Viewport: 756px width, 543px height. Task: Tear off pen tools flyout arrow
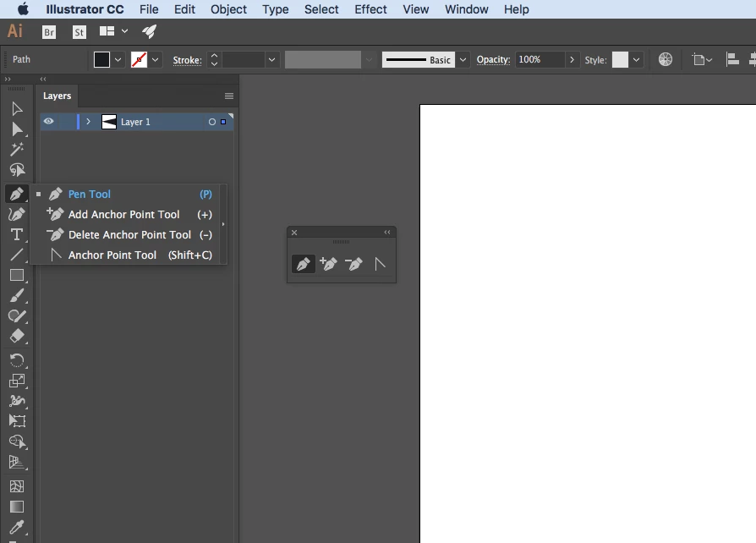(x=222, y=224)
